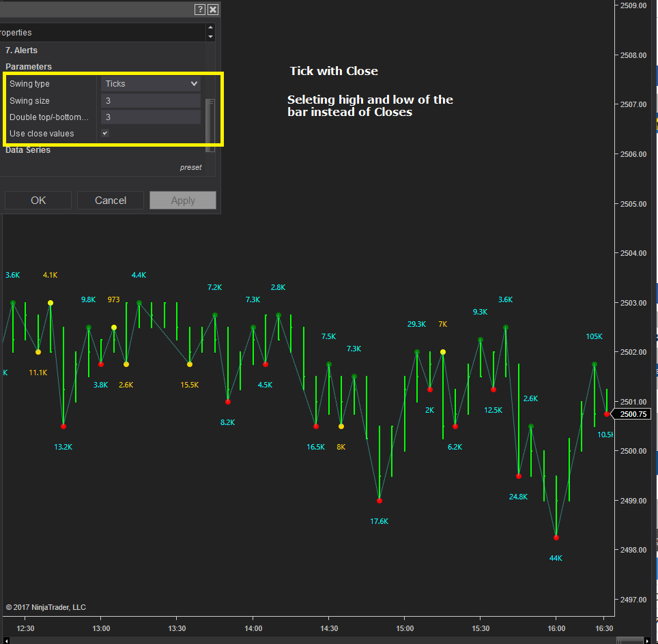Image resolution: width=658 pixels, height=644 pixels.
Task: Click the Double top/-bottom value field
Action: click(151, 117)
